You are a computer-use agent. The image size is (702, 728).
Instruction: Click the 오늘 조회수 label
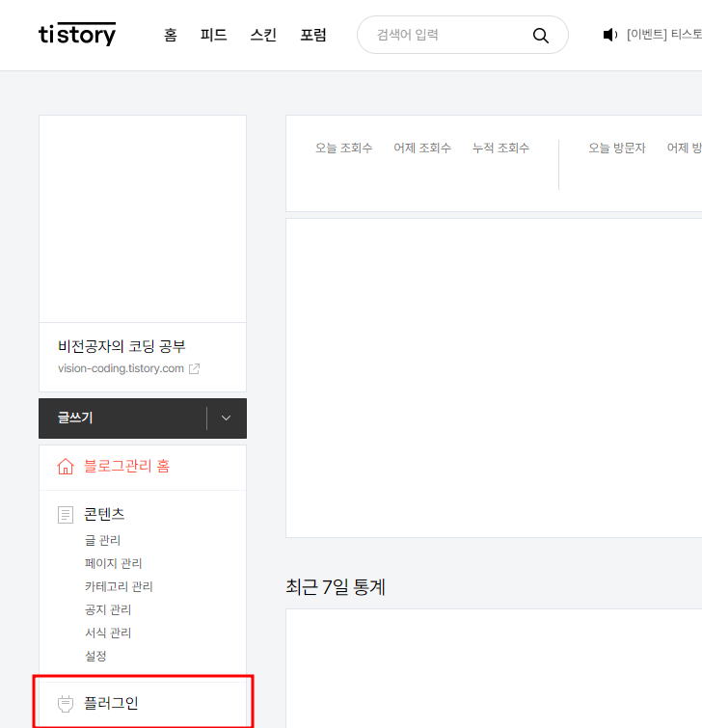click(x=344, y=148)
